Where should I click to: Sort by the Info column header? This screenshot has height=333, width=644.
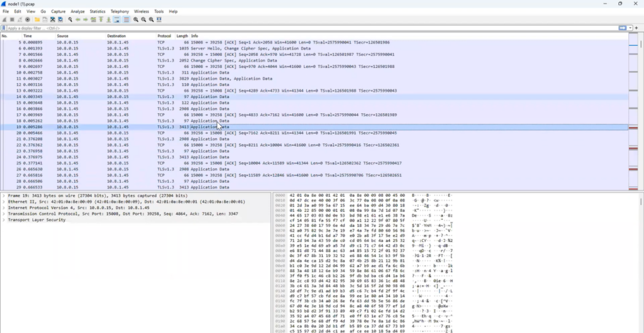[x=409, y=36]
